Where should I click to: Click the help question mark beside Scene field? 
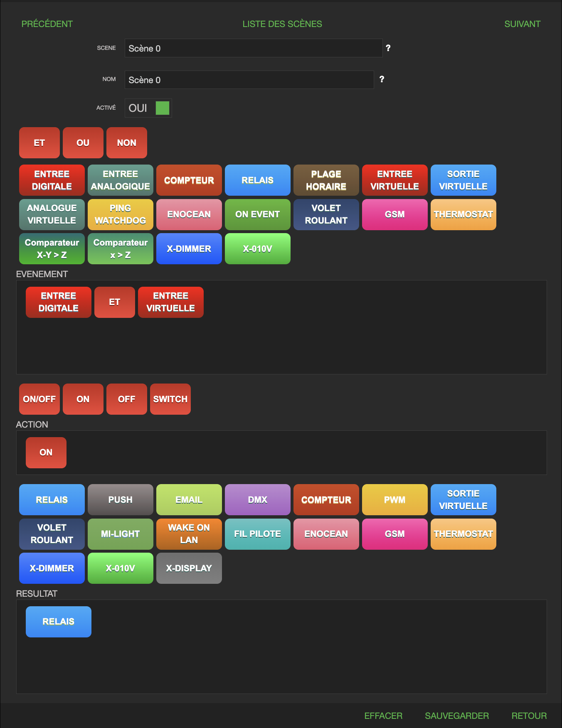pos(388,48)
